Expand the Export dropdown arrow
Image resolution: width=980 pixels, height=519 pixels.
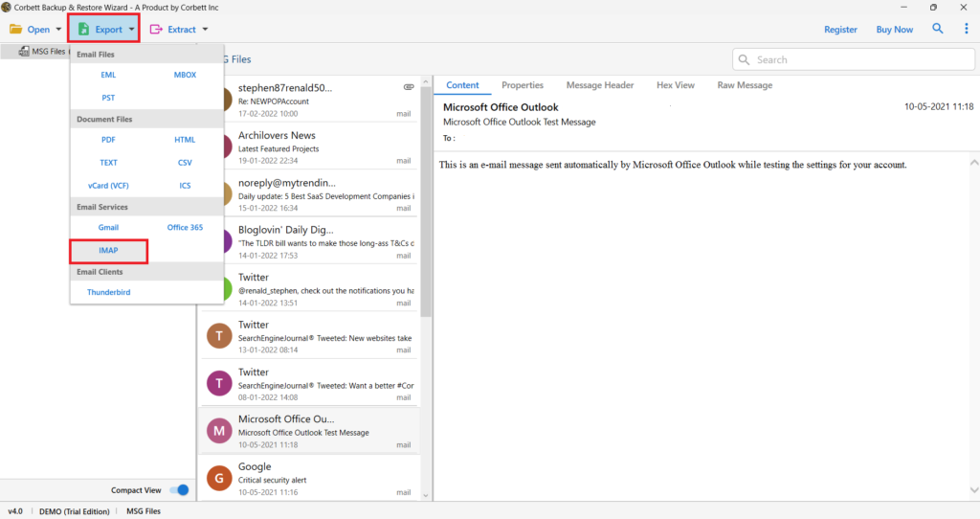tap(131, 30)
